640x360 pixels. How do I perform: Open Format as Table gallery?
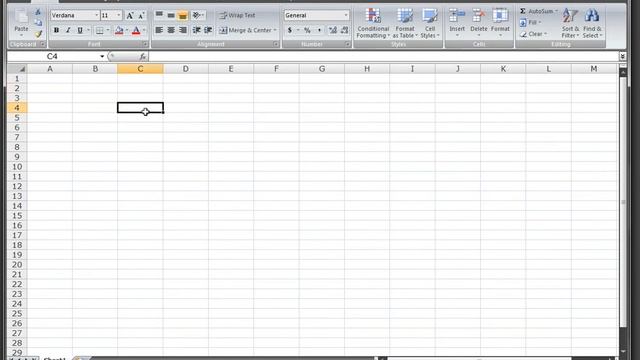(405, 23)
